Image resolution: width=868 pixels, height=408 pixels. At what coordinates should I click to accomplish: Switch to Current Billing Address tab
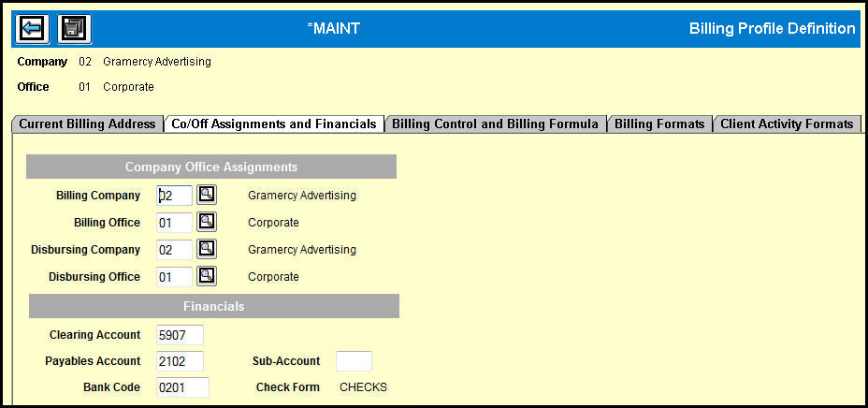pos(88,124)
